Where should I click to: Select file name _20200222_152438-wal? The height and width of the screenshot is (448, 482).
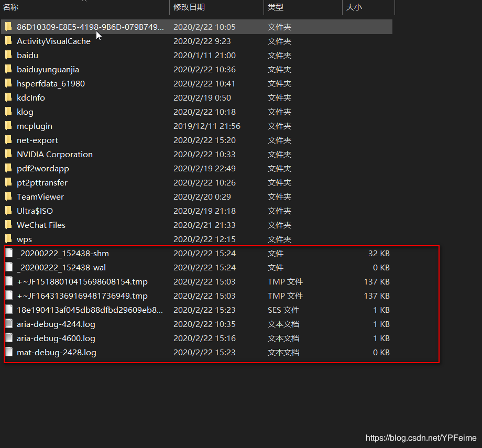(x=61, y=268)
